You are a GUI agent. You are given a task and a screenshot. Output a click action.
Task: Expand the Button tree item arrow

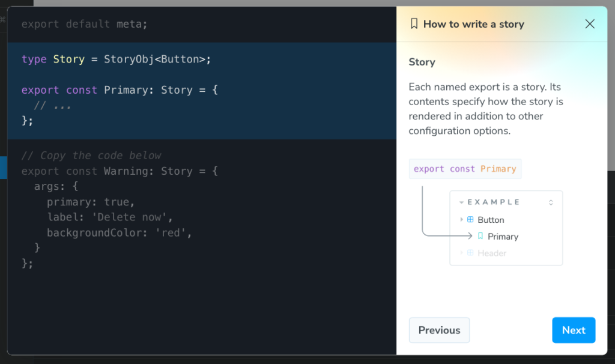[461, 220]
